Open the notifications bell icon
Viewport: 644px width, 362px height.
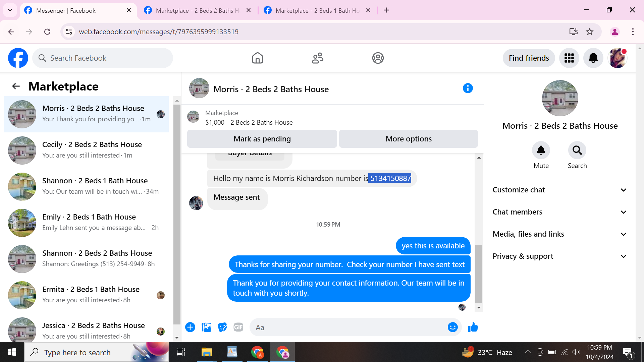(593, 58)
